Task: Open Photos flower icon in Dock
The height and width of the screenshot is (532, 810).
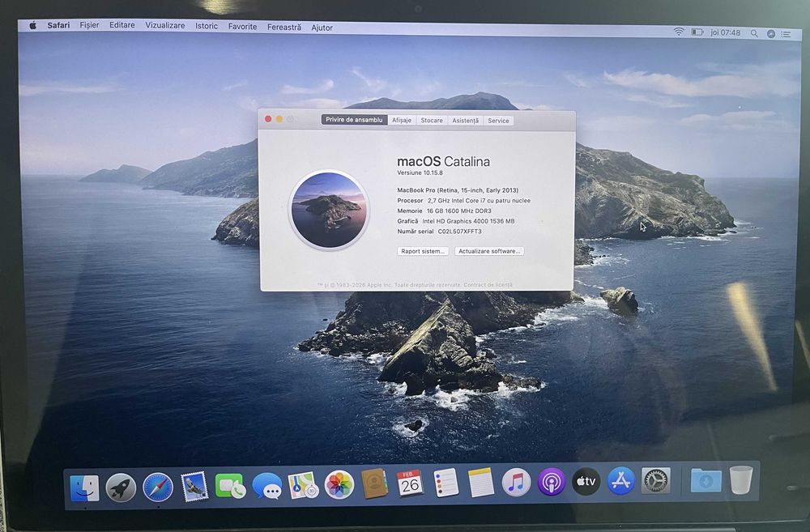Action: [x=339, y=484]
